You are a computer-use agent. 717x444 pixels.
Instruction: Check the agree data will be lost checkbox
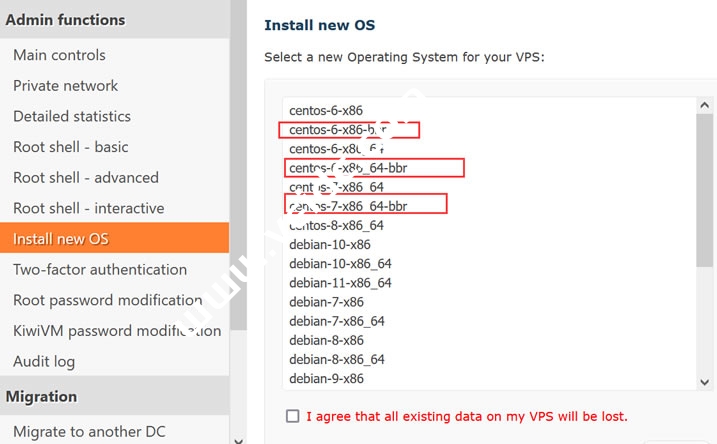tap(292, 416)
